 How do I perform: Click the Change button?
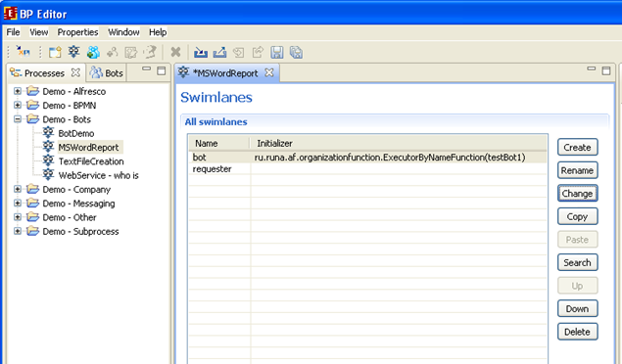click(x=577, y=194)
